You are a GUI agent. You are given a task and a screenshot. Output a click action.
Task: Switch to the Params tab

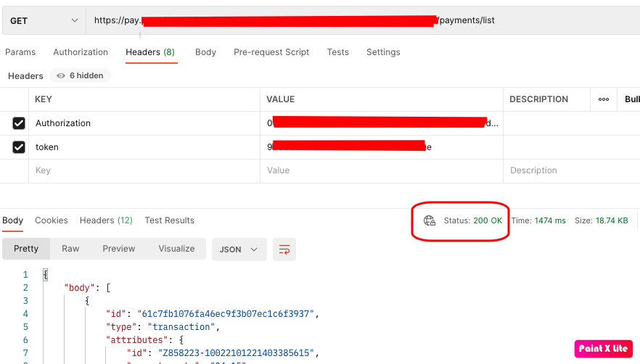pos(20,52)
